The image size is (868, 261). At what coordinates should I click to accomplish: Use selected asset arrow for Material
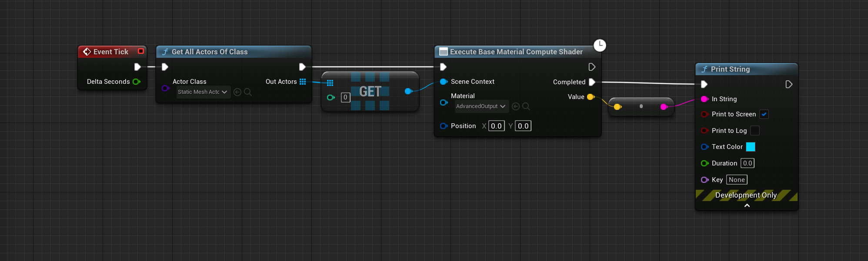[x=516, y=106]
